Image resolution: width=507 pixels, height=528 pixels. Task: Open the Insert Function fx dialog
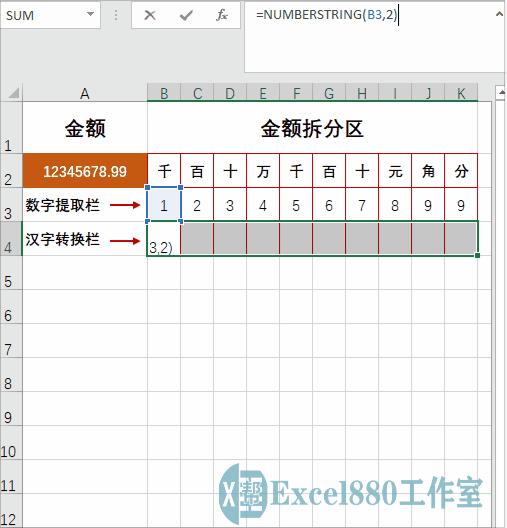pyautogui.click(x=222, y=15)
